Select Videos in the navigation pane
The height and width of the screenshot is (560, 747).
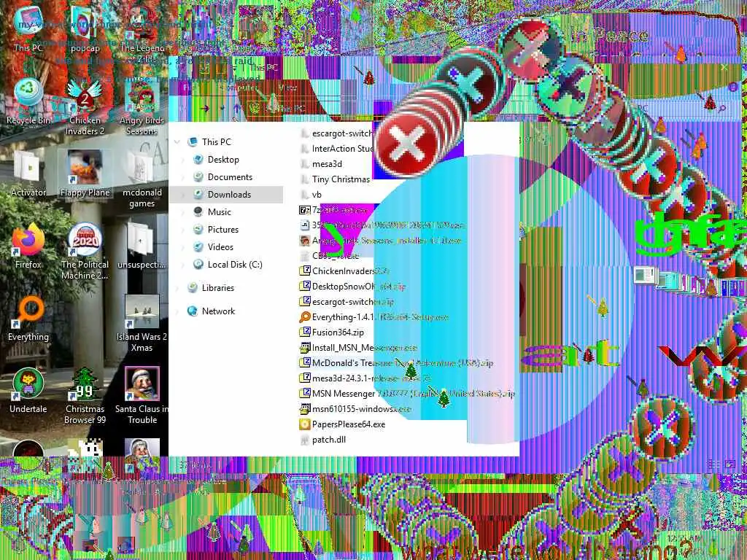tap(220, 246)
